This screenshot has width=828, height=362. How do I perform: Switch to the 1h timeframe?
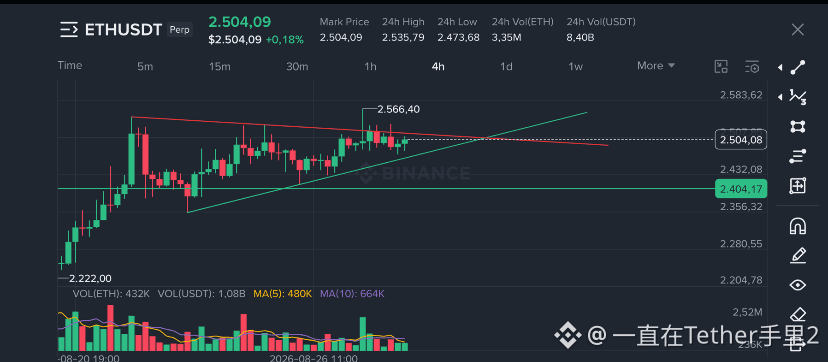pyautogui.click(x=370, y=66)
